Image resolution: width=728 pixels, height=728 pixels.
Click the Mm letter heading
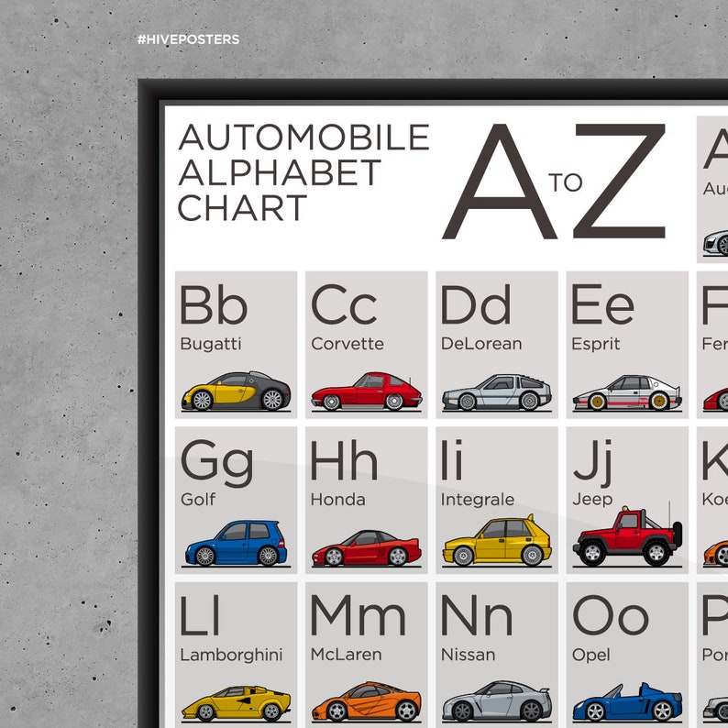(x=358, y=615)
